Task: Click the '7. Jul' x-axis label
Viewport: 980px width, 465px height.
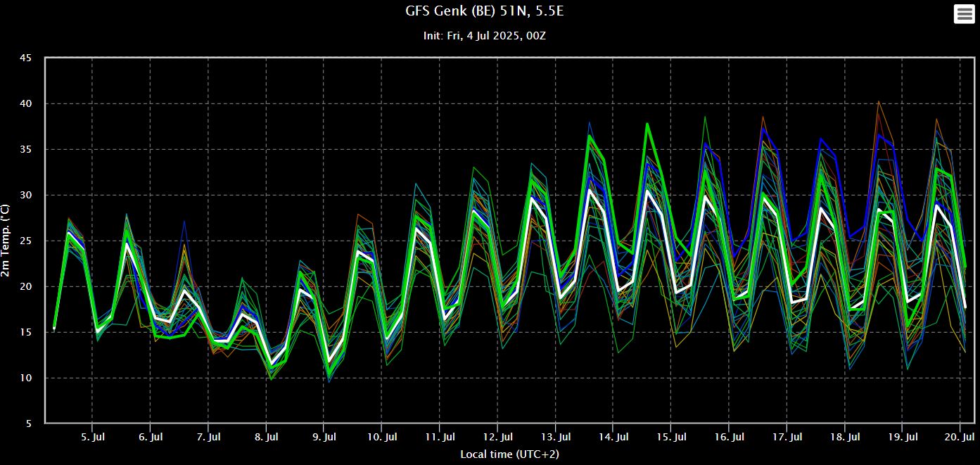Action: (208, 437)
